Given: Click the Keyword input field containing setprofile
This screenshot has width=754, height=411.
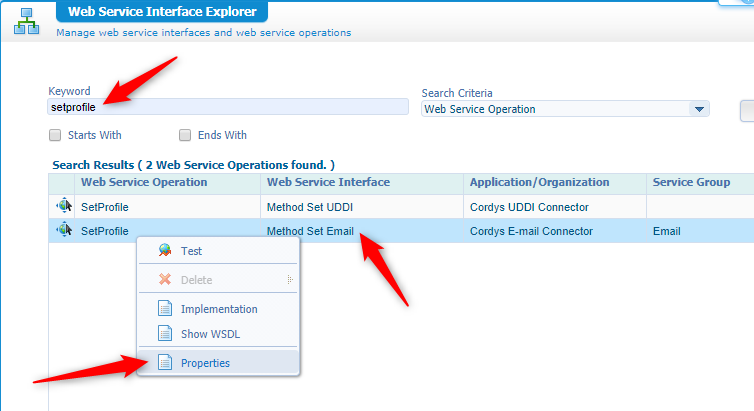Looking at the screenshot, I should coord(228,107).
